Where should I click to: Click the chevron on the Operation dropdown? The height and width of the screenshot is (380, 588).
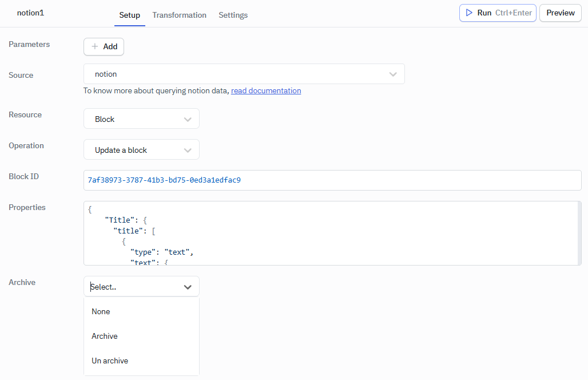click(x=188, y=149)
